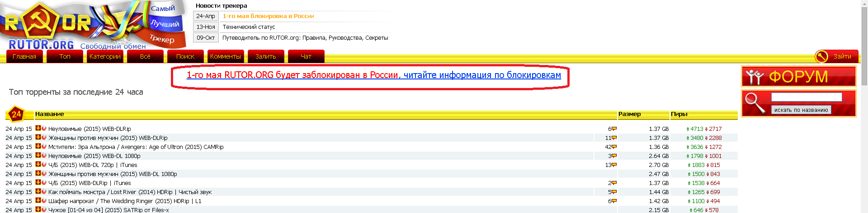Viewport: 868px width, 213px height.
Task: Open torrent 'Чужое [01-04 из 04] (2015) SATRip'
Action: pyautogui.click(x=108, y=210)
